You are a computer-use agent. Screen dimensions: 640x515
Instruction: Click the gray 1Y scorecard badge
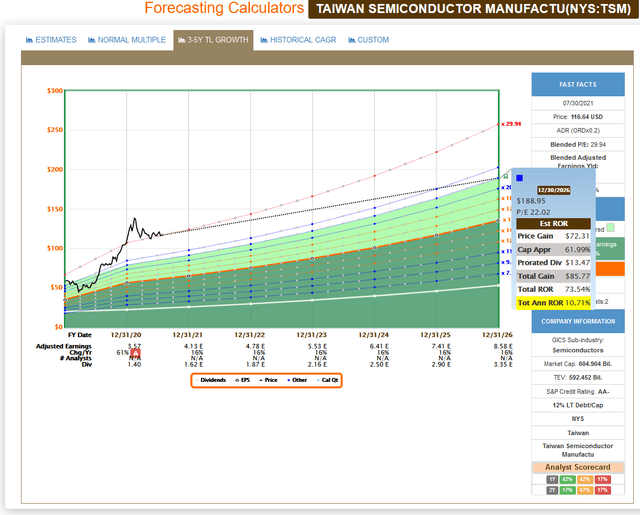(552, 479)
